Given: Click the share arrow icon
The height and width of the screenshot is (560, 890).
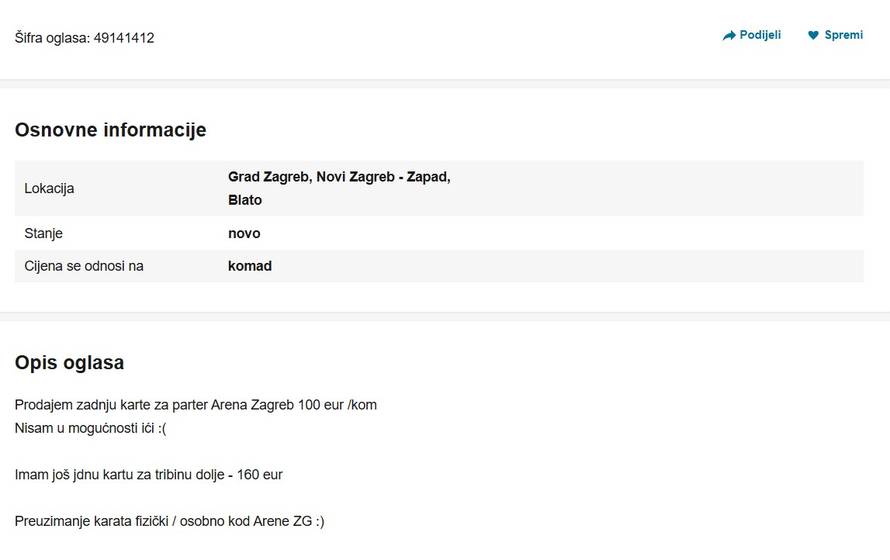Looking at the screenshot, I should (x=729, y=36).
